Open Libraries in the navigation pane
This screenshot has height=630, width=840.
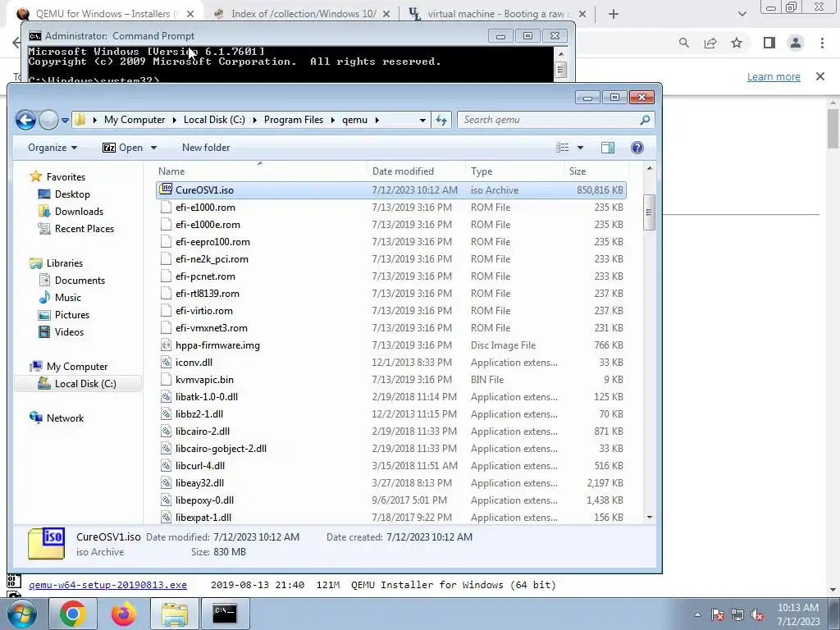[x=64, y=263]
